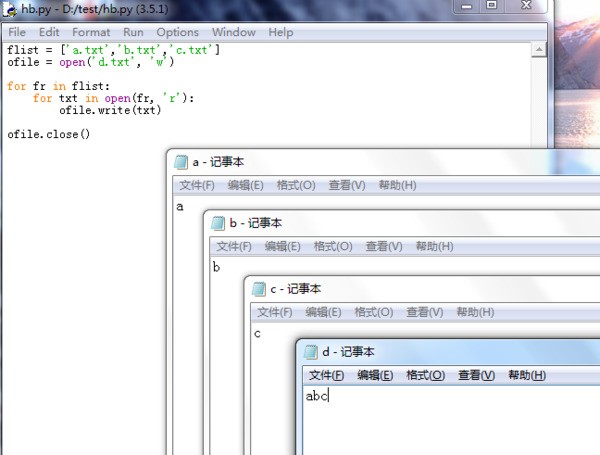Open the Edit menu in IDLE

49,32
